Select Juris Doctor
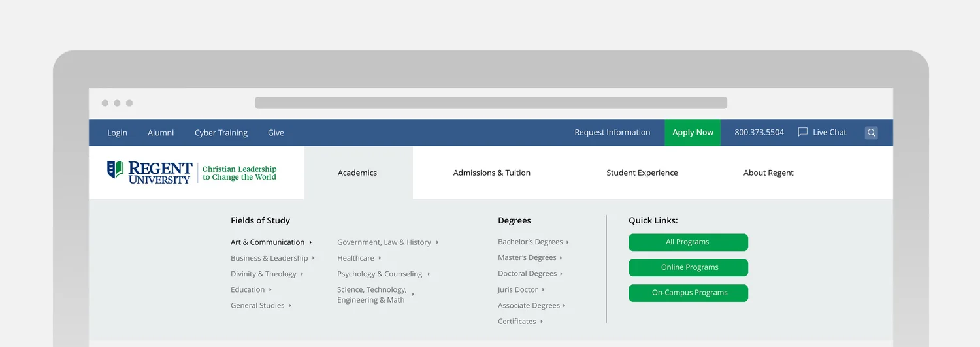980x347 pixels. 521,289
